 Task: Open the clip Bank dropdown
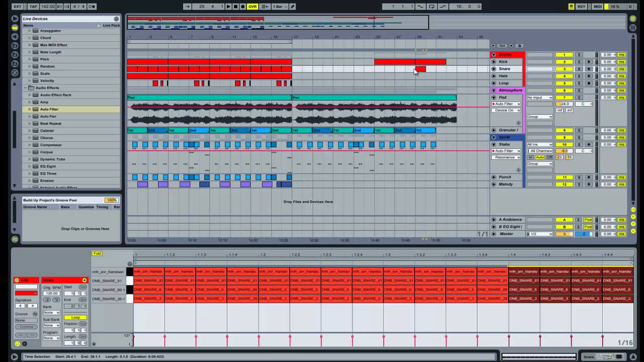(51, 312)
